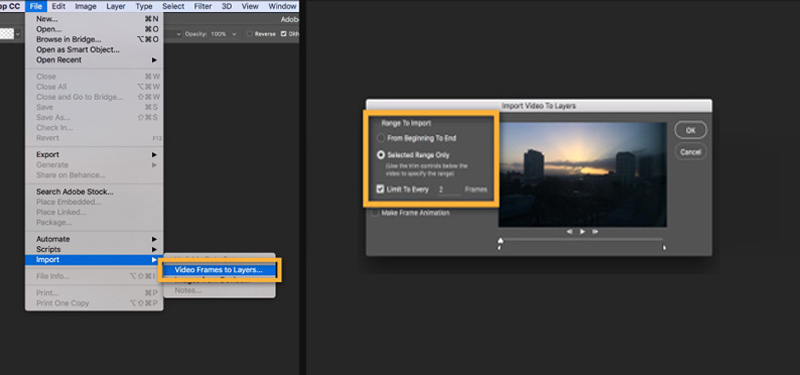Open the 3D menu
Image resolution: width=800 pixels, height=375 pixels.
click(227, 6)
